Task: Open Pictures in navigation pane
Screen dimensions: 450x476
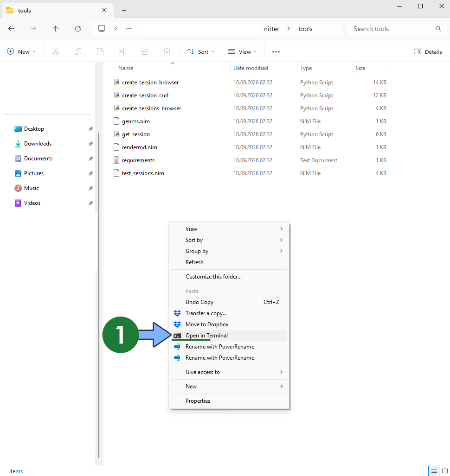Action: 34,173
